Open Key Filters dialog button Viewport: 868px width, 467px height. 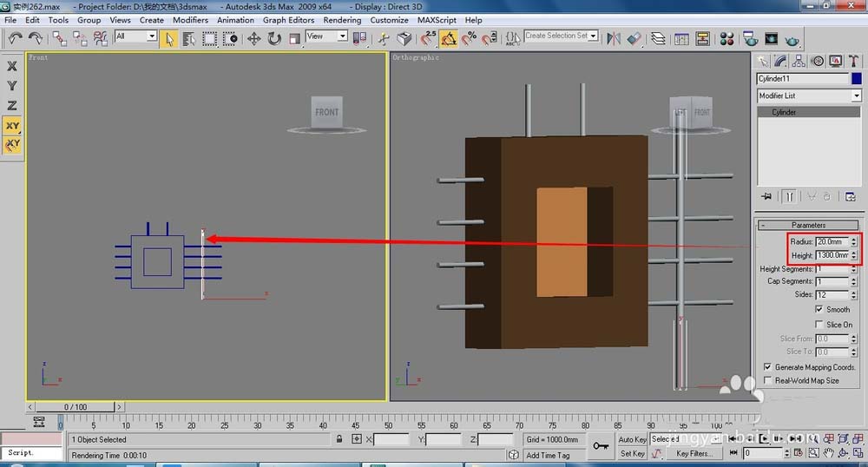coord(694,453)
